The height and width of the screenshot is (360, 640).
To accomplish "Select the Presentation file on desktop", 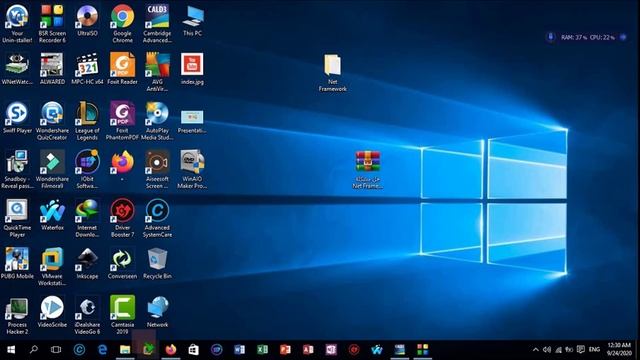I will coord(192,120).
